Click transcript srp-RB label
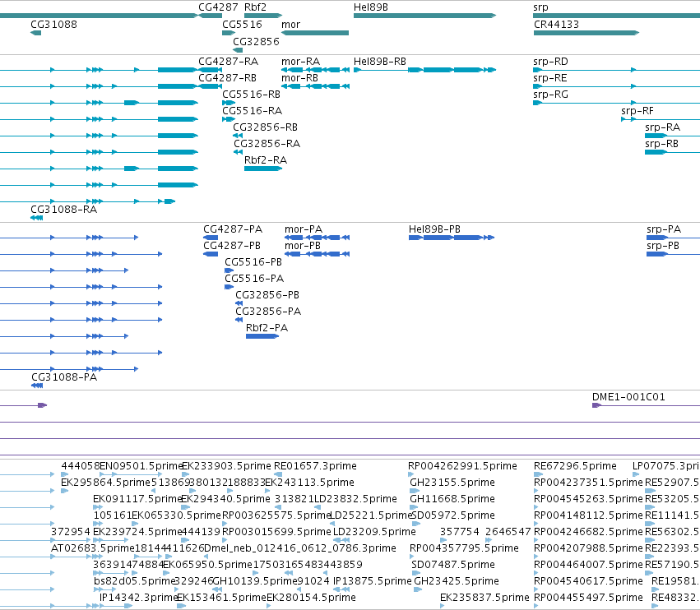This screenshot has width=700, height=610. coord(661,144)
